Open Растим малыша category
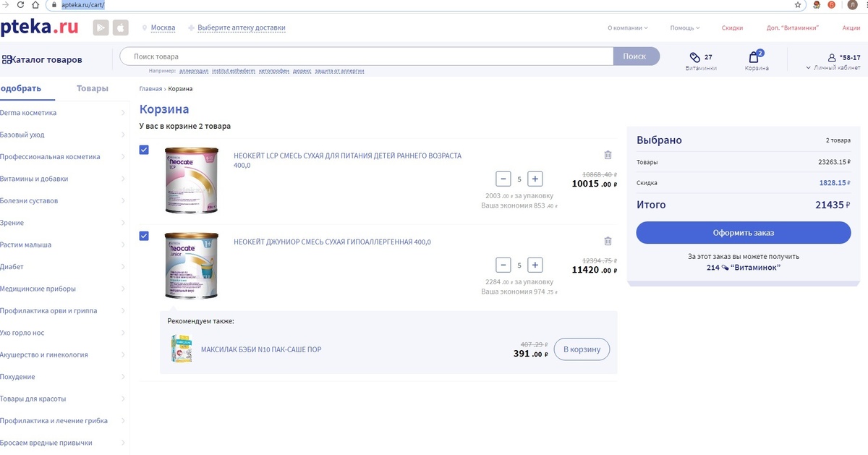The width and height of the screenshot is (868, 455). pyautogui.click(x=26, y=244)
